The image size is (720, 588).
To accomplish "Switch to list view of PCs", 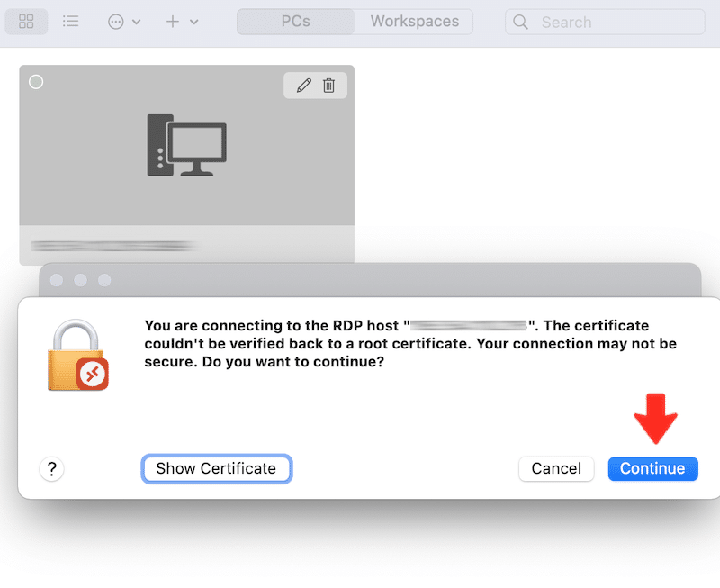I will click(70, 21).
